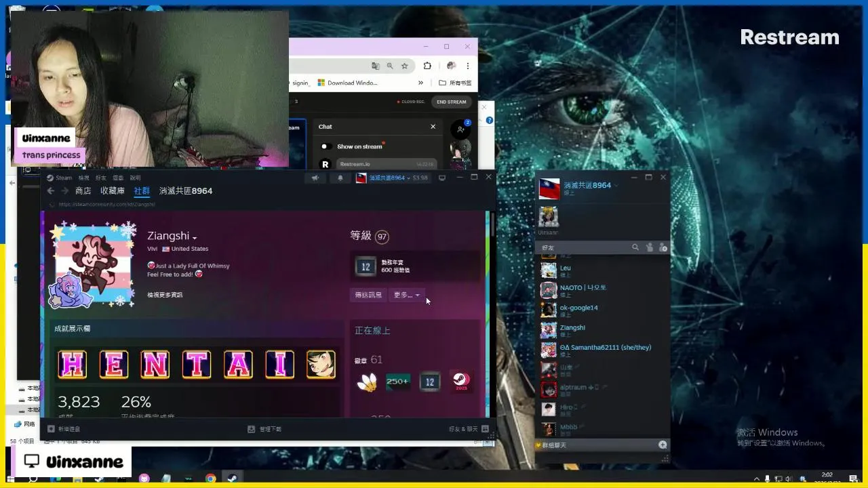Select friend Leu in friends list
The image size is (868, 488).
pos(602,270)
